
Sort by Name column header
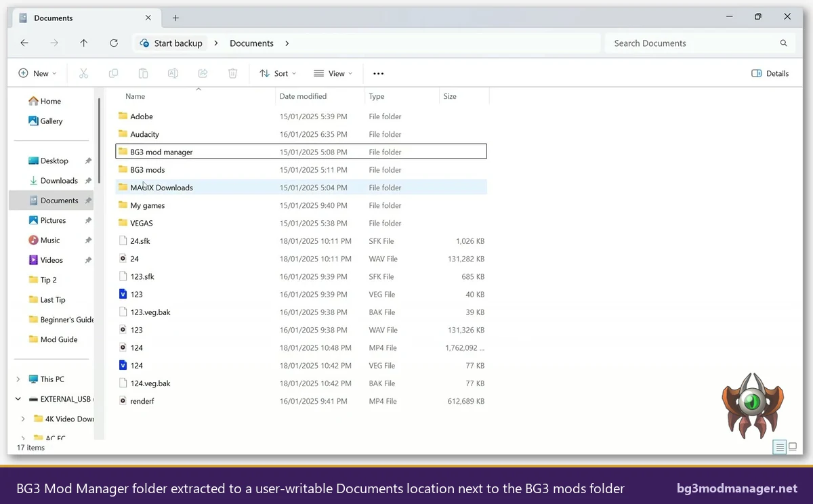(135, 96)
